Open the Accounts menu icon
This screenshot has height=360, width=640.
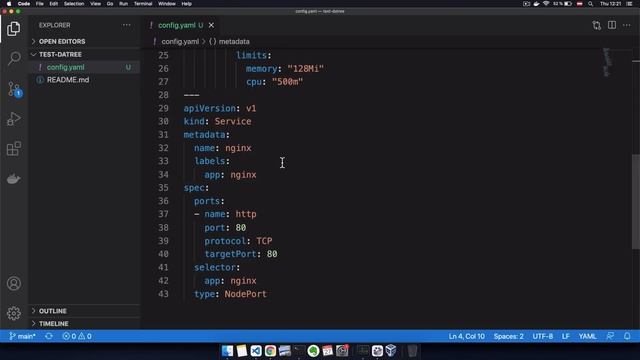(13, 284)
